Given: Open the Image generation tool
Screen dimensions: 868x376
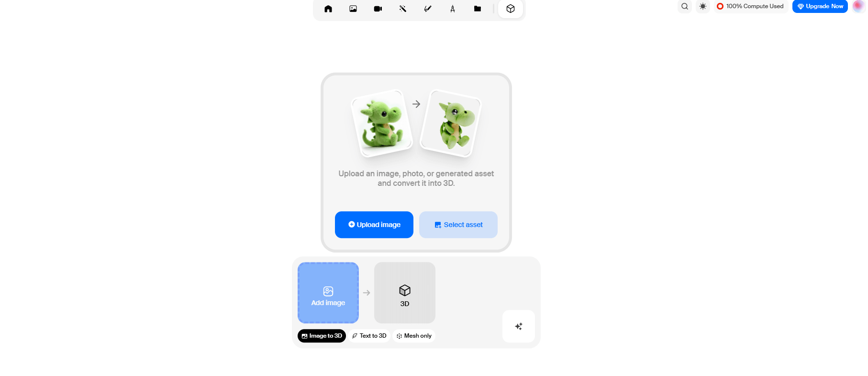Looking at the screenshot, I should point(353,9).
